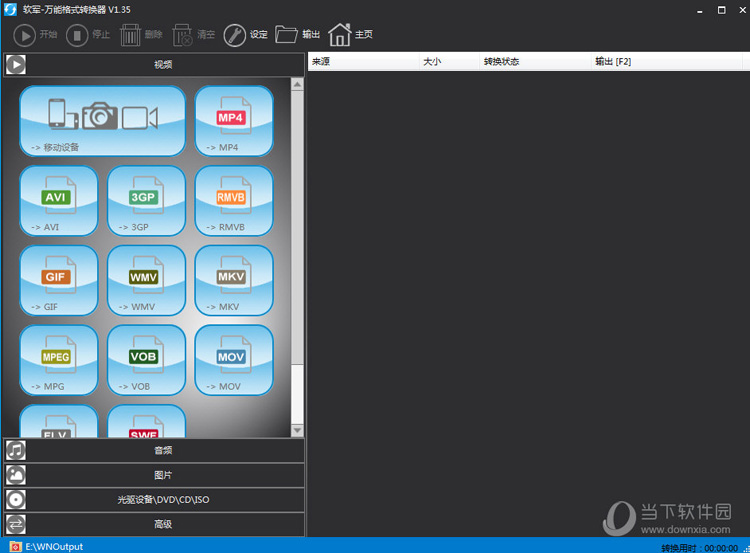Pick the MKV format icon
Viewport: 750px width, 553px height.
click(x=233, y=280)
